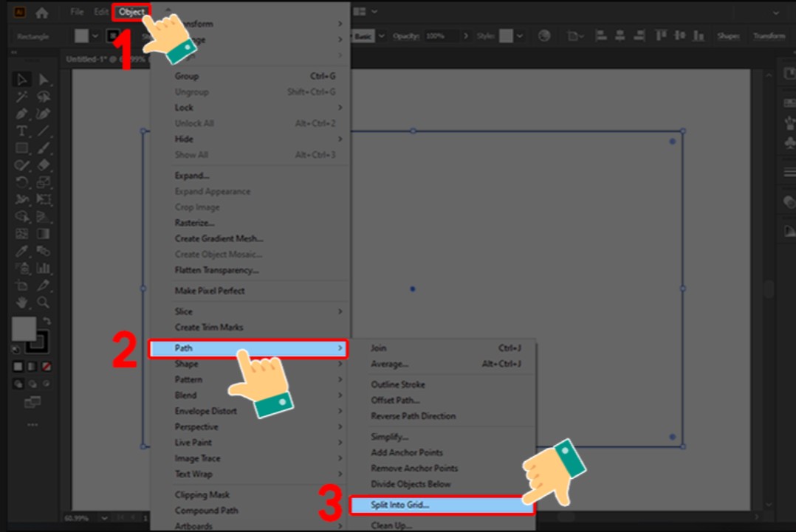Open the workspace layout switcher dropdown
The image size is (796, 532).
click(x=374, y=12)
